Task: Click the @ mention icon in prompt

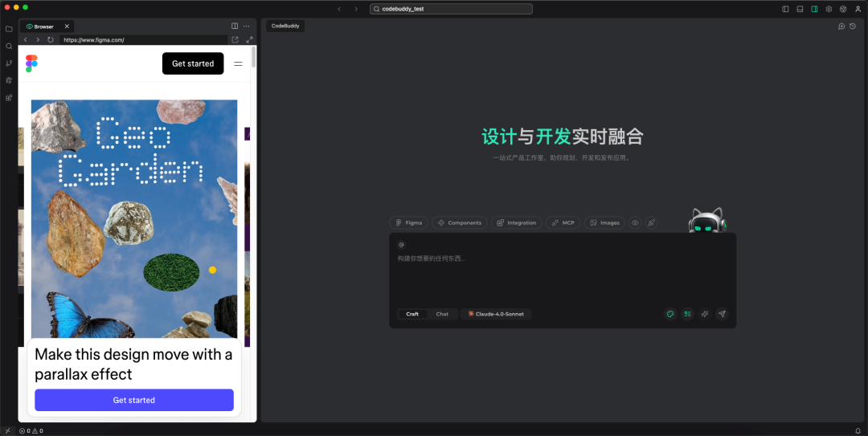Action: click(401, 245)
